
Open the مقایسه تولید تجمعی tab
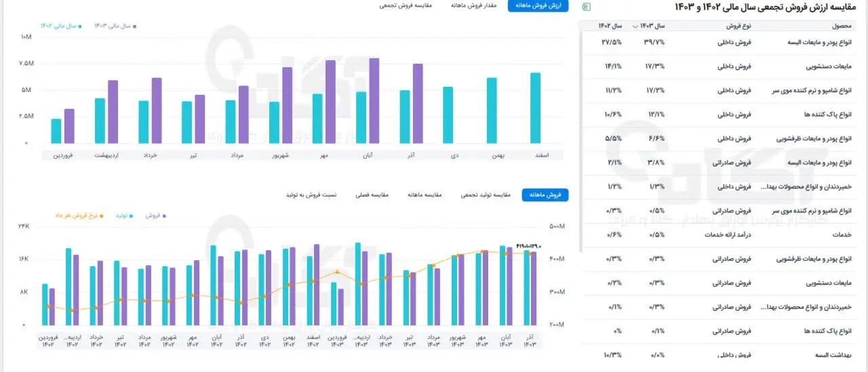click(x=485, y=195)
